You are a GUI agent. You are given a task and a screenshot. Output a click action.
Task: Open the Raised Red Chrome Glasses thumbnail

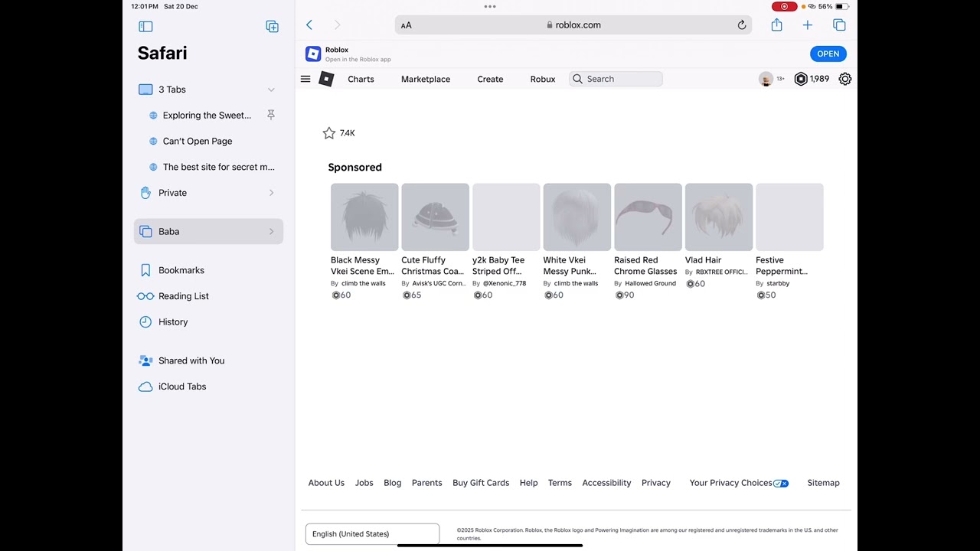tap(648, 217)
